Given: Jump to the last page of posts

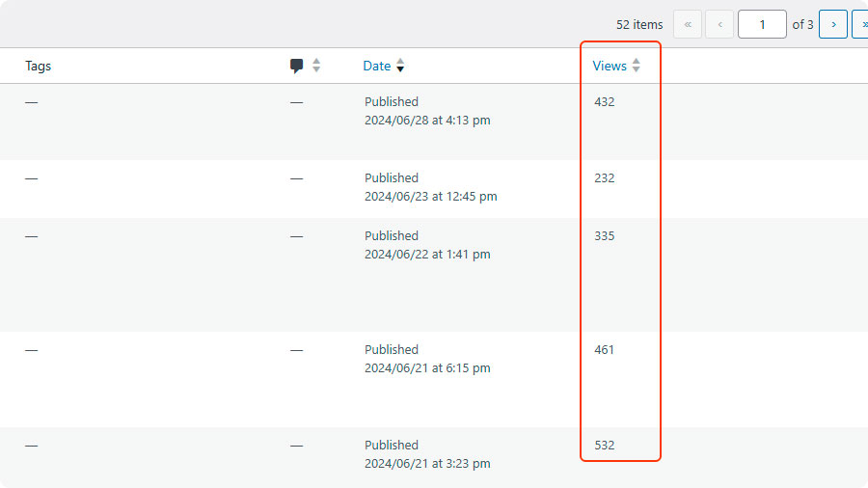Looking at the screenshot, I should (859, 24).
